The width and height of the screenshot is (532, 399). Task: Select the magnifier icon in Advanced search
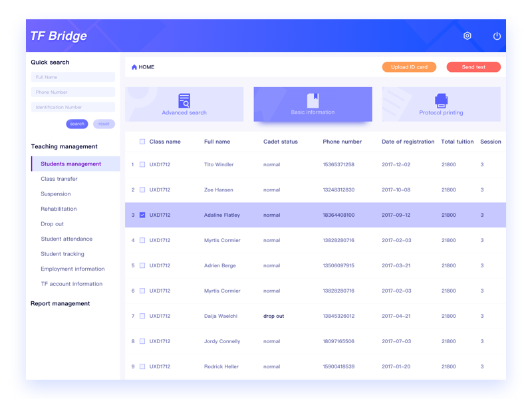pos(184,100)
